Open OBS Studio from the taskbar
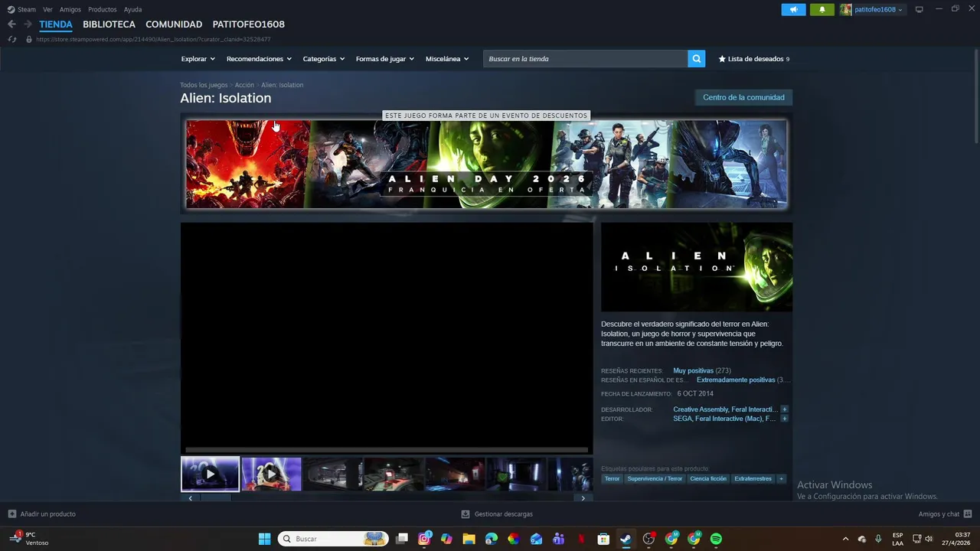Viewport: 980px width, 551px height. point(648,539)
